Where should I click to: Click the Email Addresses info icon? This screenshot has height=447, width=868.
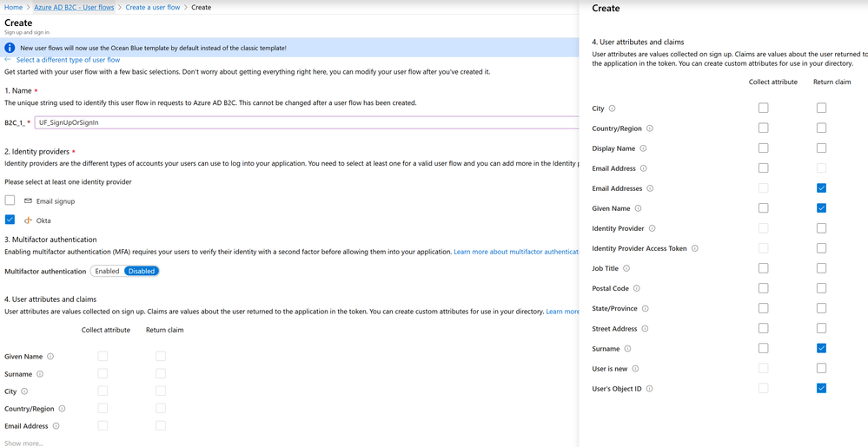650,188
